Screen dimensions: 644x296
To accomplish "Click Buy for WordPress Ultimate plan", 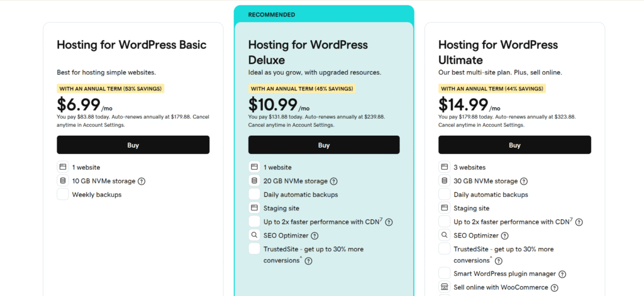I will pos(514,145).
